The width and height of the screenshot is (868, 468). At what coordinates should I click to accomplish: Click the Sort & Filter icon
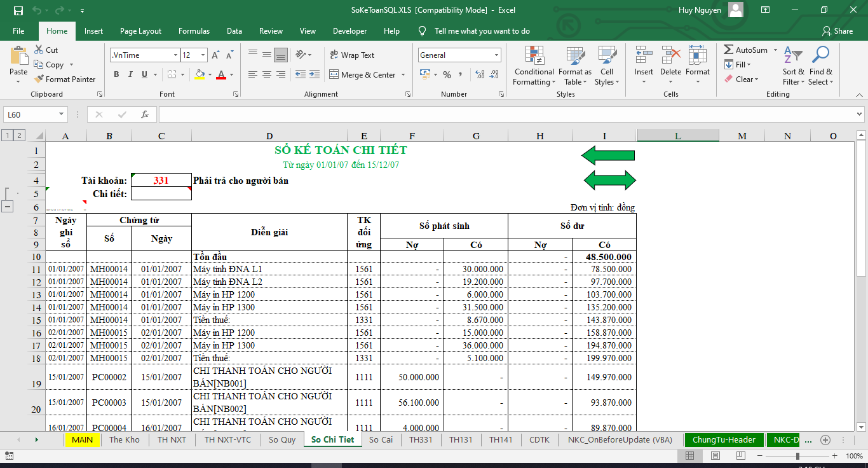coord(793,56)
